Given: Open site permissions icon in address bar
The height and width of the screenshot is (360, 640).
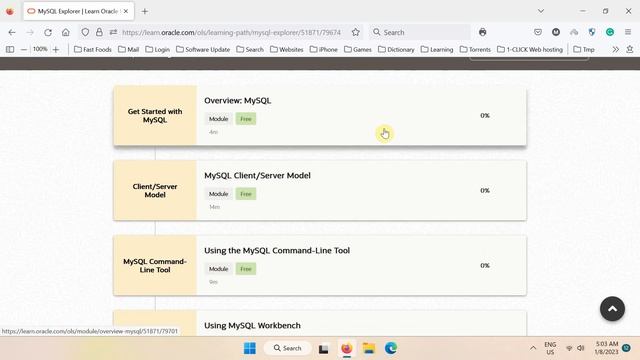Looking at the screenshot, I should coord(113,32).
